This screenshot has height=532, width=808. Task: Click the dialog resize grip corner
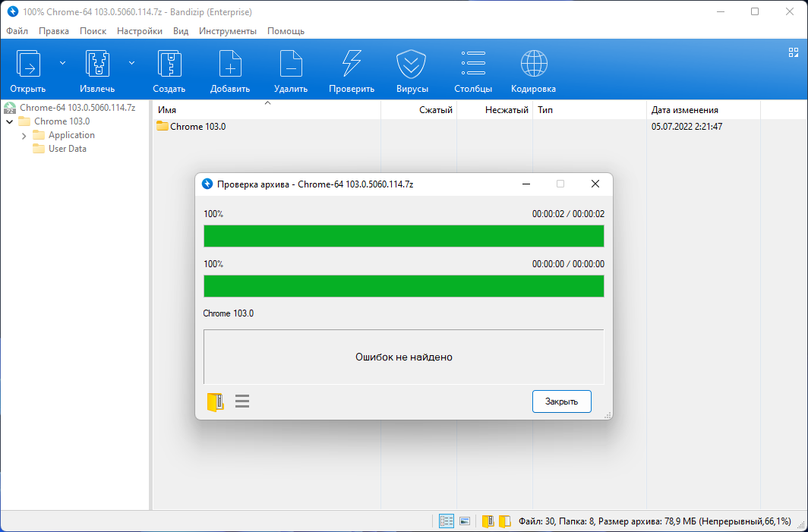(608, 415)
